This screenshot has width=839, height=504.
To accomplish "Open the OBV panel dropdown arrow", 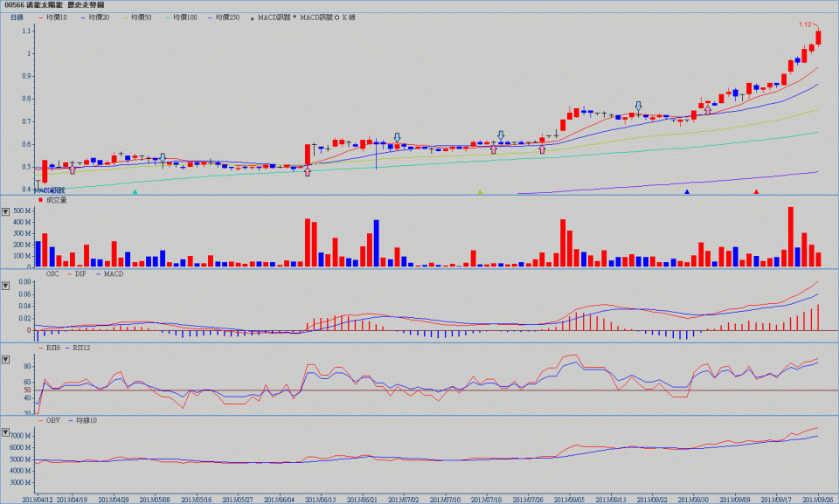I will click(7, 432).
